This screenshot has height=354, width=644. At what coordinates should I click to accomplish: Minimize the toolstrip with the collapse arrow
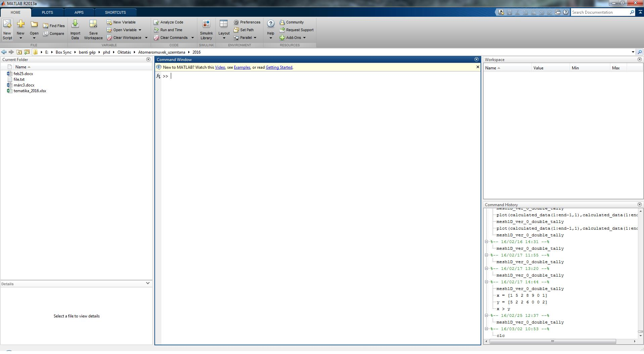(x=640, y=12)
